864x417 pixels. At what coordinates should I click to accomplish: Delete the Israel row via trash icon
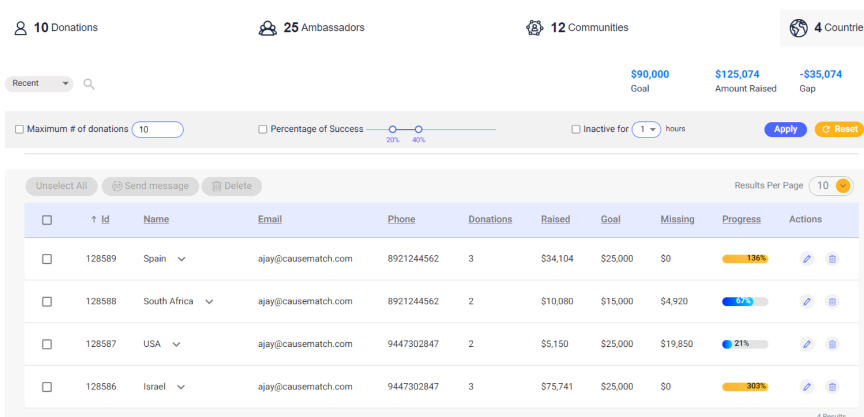coord(832,386)
